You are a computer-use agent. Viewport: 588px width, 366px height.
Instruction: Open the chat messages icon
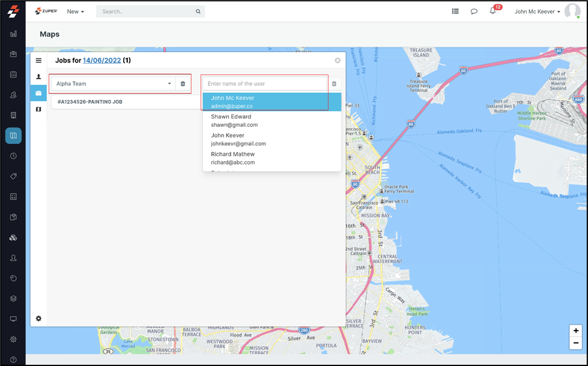pyautogui.click(x=474, y=11)
